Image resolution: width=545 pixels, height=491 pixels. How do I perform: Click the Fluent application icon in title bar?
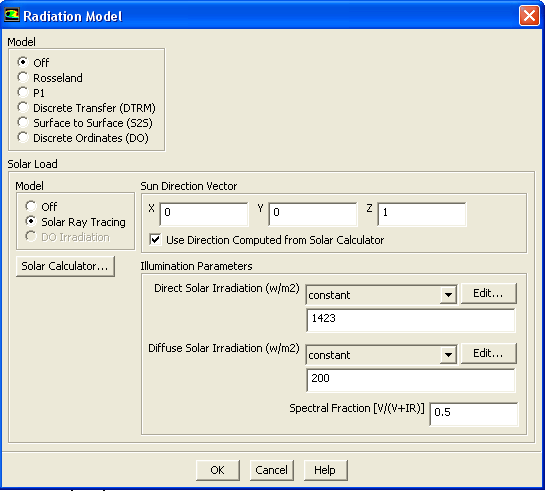coord(11,16)
